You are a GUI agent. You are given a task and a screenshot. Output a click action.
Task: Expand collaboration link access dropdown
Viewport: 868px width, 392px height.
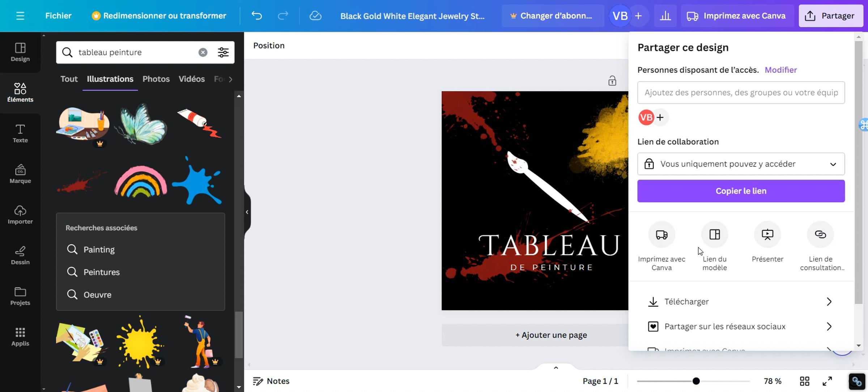coord(741,164)
